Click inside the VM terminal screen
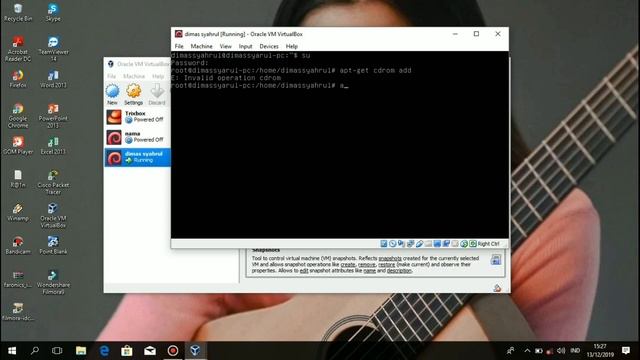This screenshot has width=640, height=360. coord(340,144)
